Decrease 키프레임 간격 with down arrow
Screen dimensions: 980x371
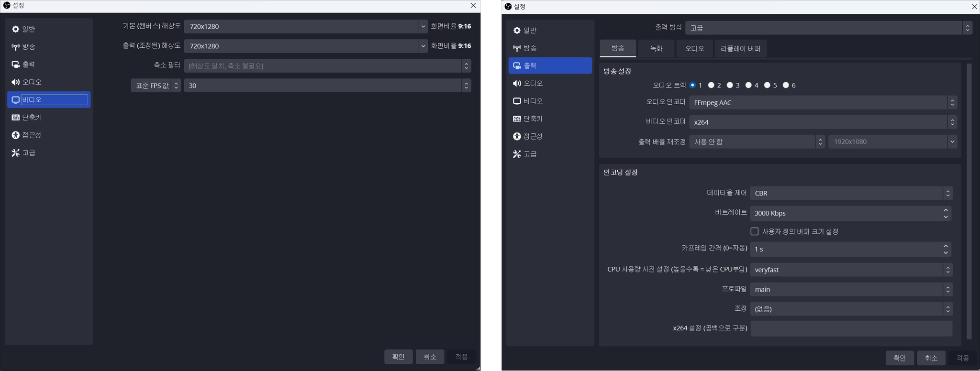pyautogui.click(x=946, y=252)
